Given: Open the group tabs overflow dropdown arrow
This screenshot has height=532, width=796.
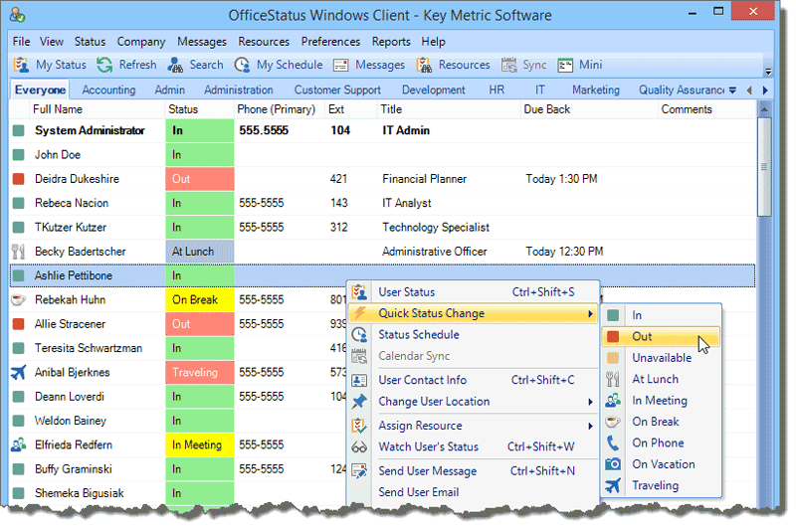Looking at the screenshot, I should 732,90.
